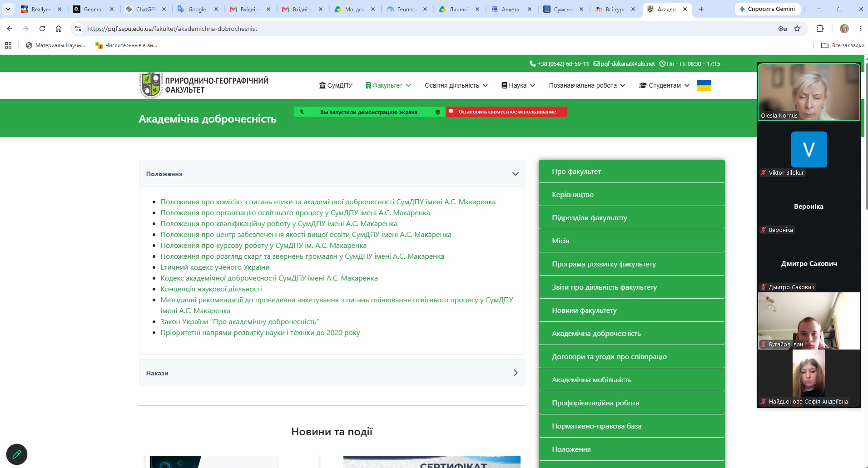This screenshot has width=868, height=468.
Task: Select Академічна мобільність in the sidebar
Action: point(632,379)
